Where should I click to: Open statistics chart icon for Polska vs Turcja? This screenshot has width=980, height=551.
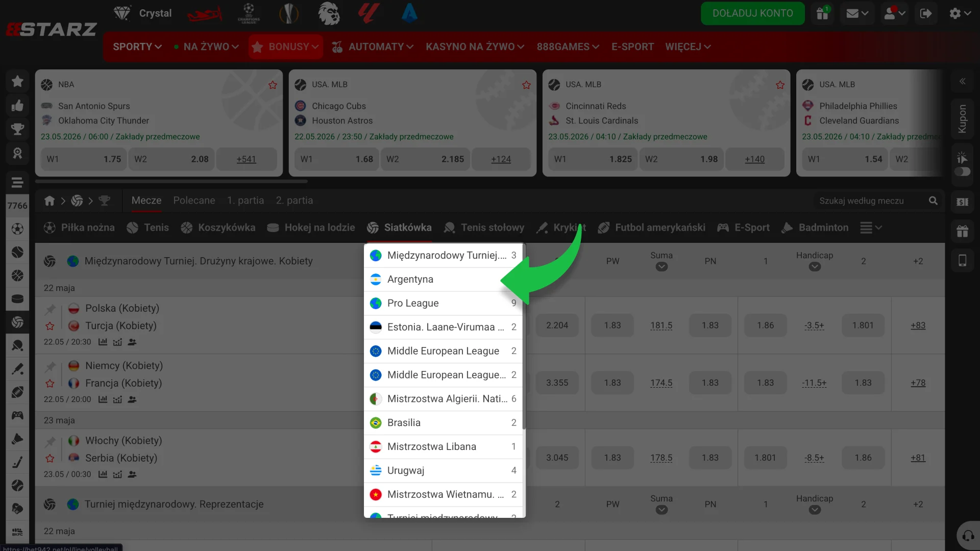pos(103,342)
